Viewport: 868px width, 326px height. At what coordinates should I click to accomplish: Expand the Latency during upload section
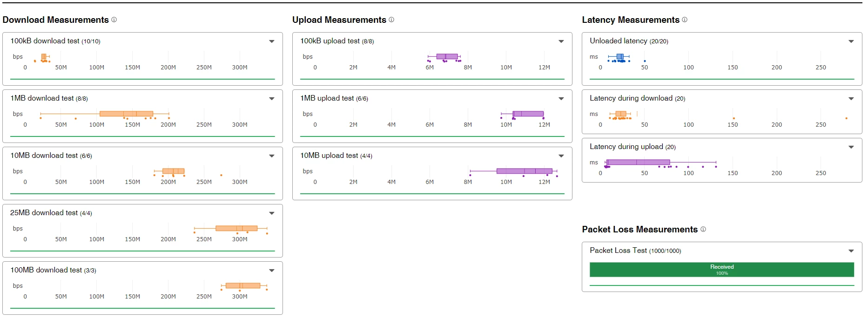tap(851, 147)
